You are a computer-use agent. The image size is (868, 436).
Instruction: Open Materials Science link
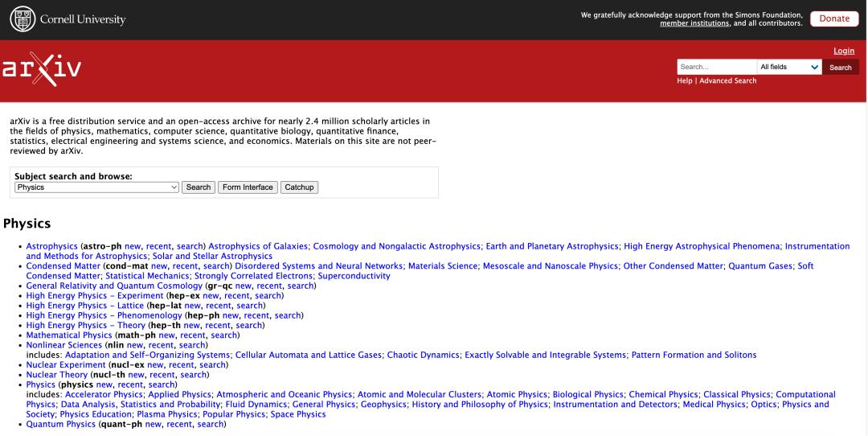[x=442, y=266]
